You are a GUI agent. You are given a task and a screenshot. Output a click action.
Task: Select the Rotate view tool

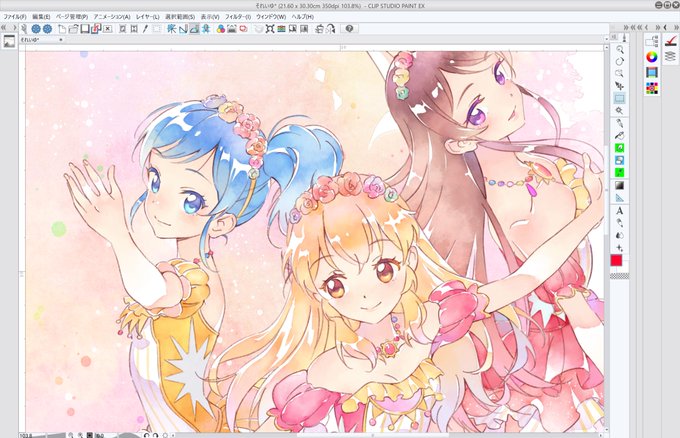pyautogui.click(x=620, y=61)
